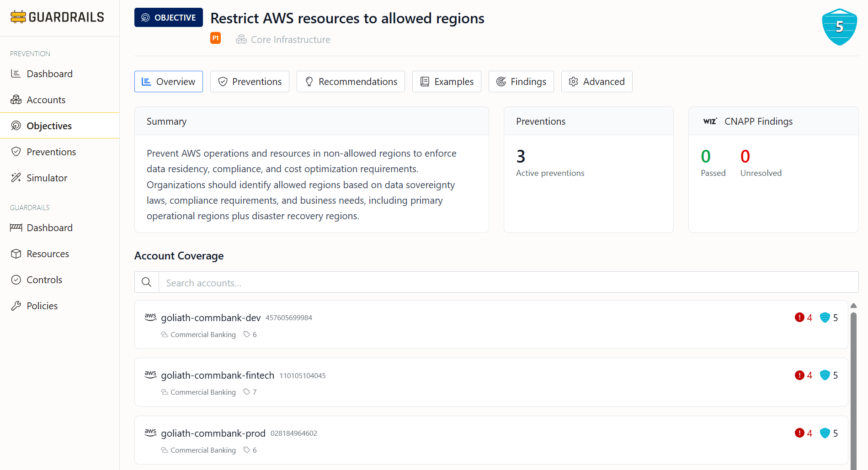Click the Guardrails logo
The width and height of the screenshot is (868, 470).
tap(58, 17)
